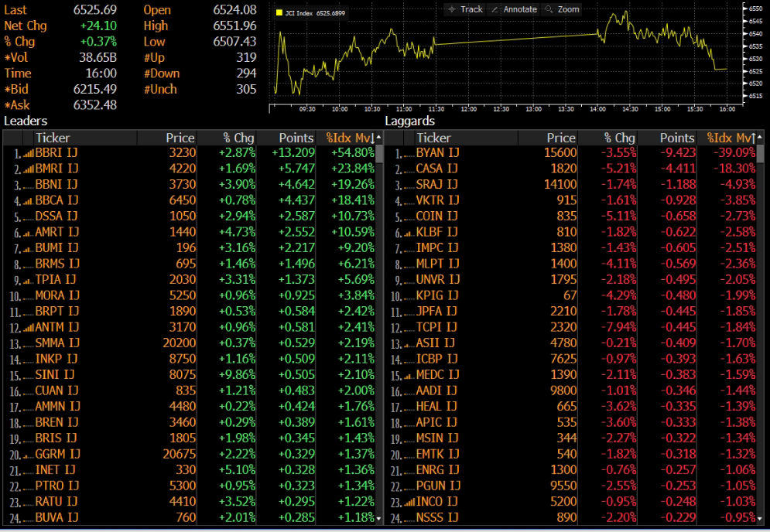The height and width of the screenshot is (532, 770).
Task: Select the TCPI IJ ticker
Action: tap(436, 327)
